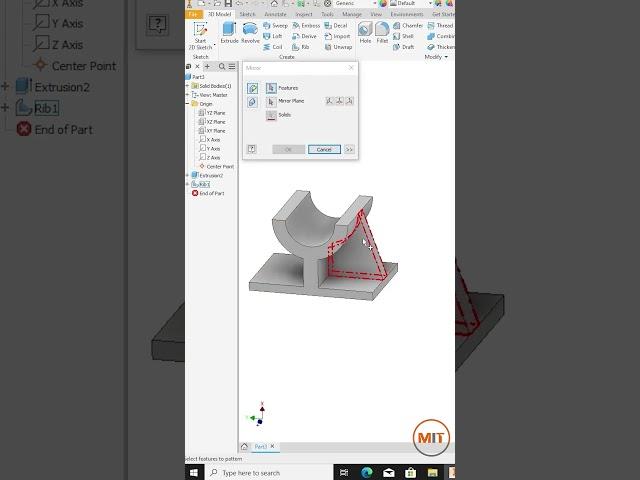
Task: Activate the Coil tool
Action: coord(273,47)
